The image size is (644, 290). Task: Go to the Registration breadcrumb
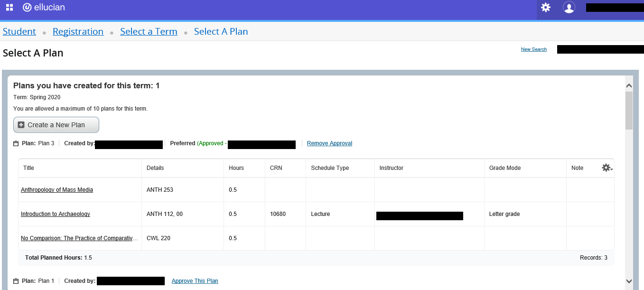coord(78,31)
